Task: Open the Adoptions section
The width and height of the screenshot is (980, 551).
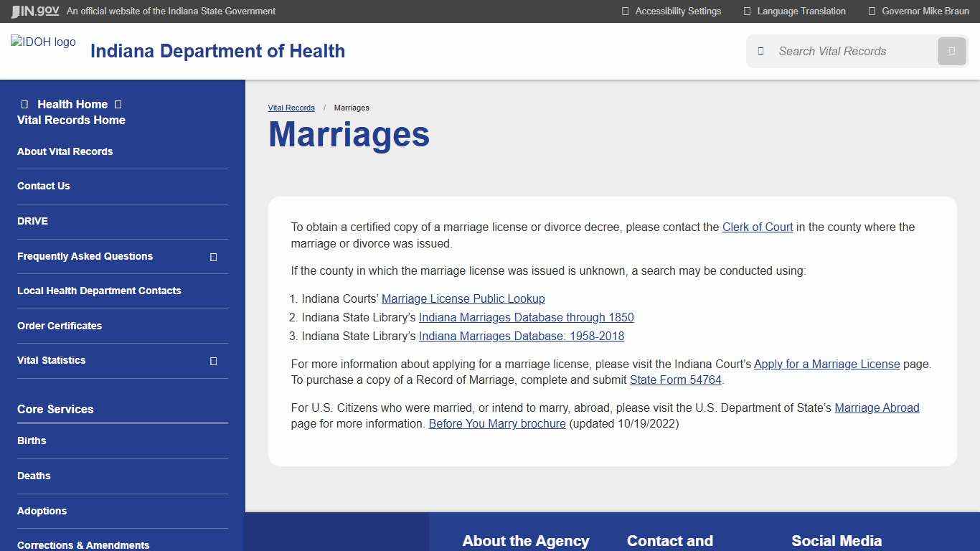Action: 42,511
